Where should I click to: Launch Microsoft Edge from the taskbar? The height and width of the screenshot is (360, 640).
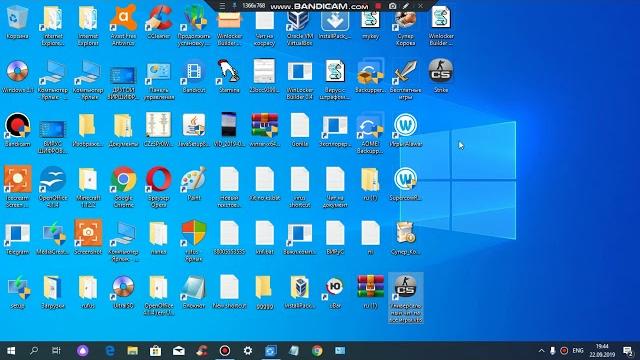[110, 351]
